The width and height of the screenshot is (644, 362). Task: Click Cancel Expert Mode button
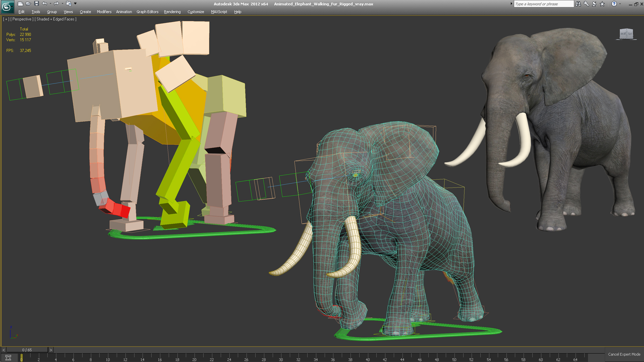(624, 354)
